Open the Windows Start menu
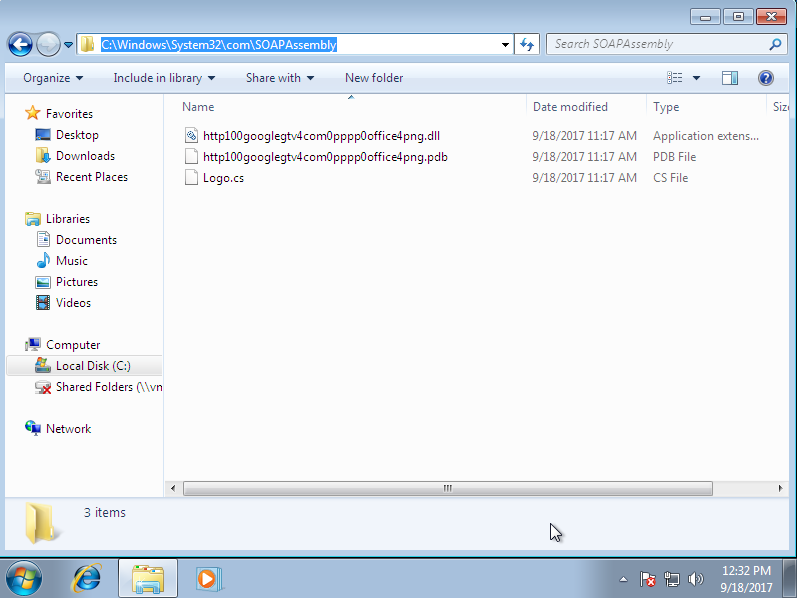797x598 pixels. point(24,579)
